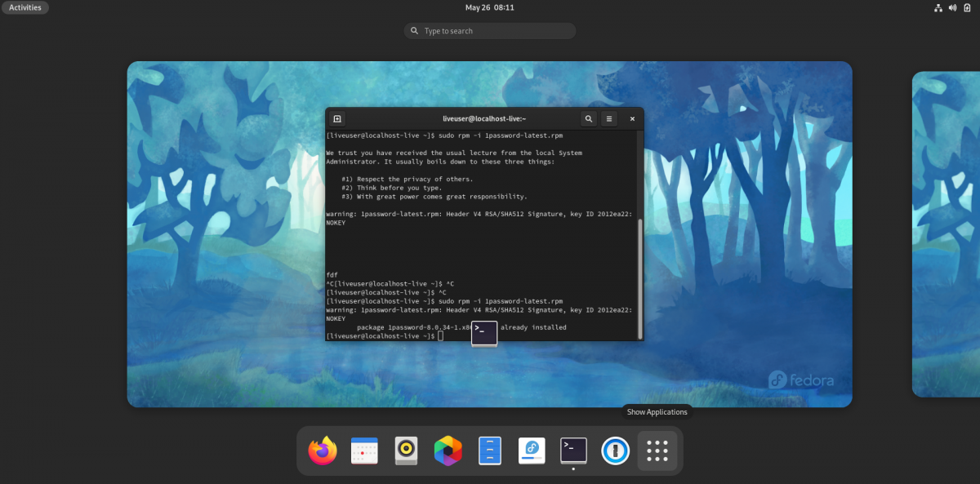Select the Terminal icon in the dock

coord(573,451)
